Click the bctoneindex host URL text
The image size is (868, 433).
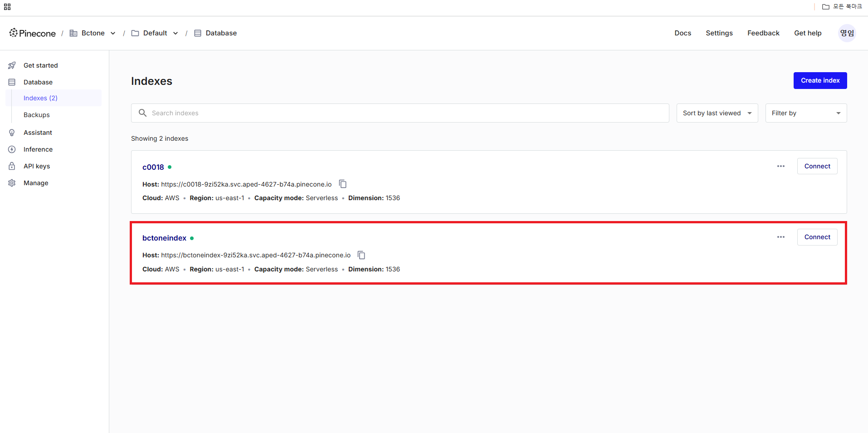[256, 255]
